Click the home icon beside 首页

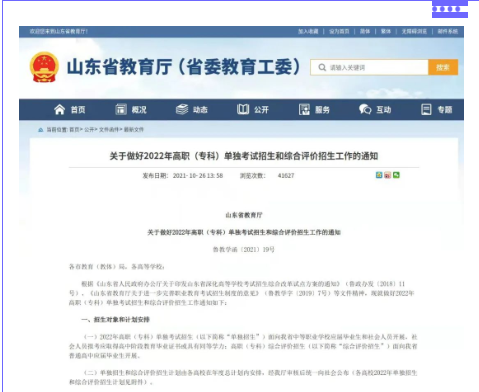click(59, 109)
